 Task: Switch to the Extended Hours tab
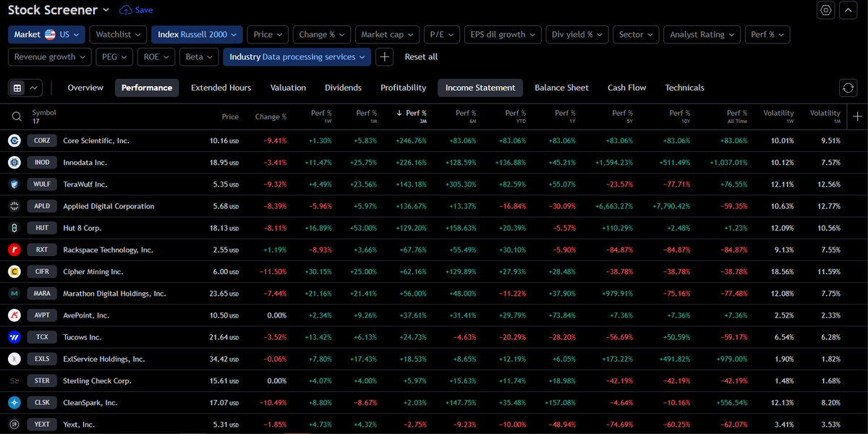pyautogui.click(x=221, y=88)
